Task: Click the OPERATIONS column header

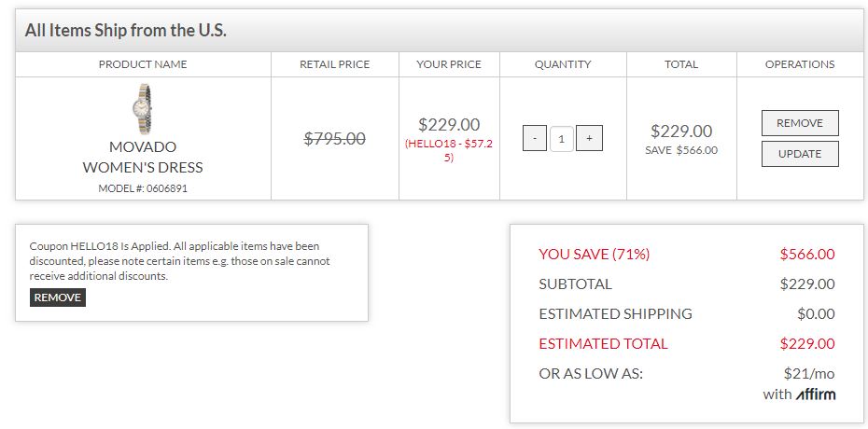Action: 800,64
